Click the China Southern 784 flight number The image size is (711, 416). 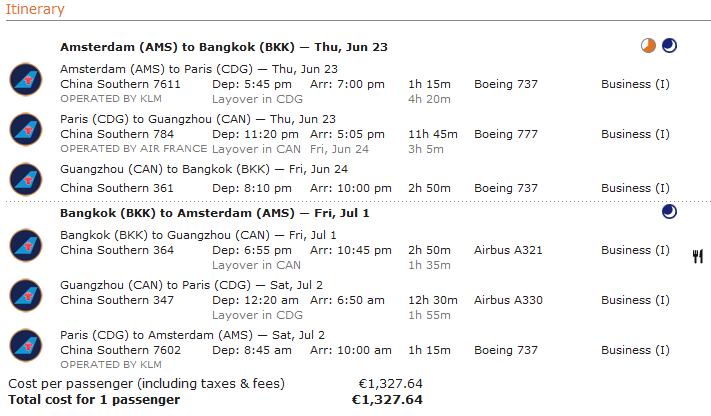click(x=116, y=134)
